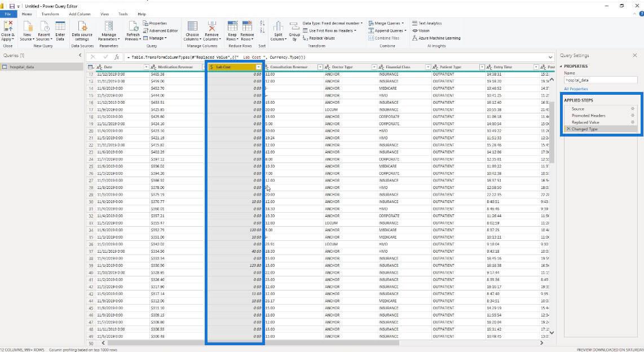Viewport: 644px width, 352px height.
Task: Open Data source settings
Action: [82, 31]
